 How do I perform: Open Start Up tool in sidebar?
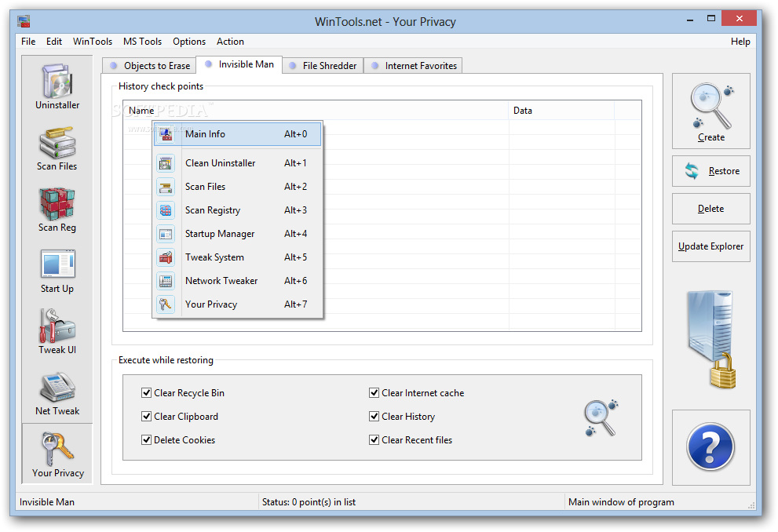57,271
